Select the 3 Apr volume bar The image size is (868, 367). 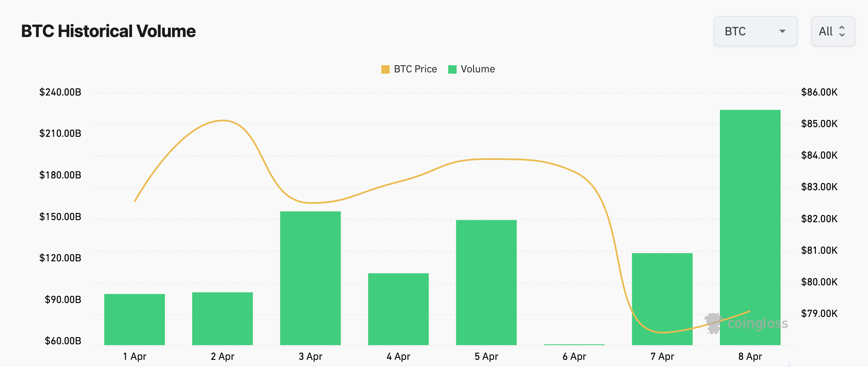tap(310, 278)
